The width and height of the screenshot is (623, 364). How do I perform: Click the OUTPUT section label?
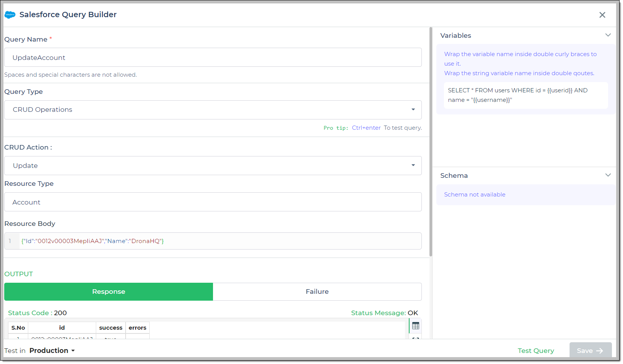[19, 274]
